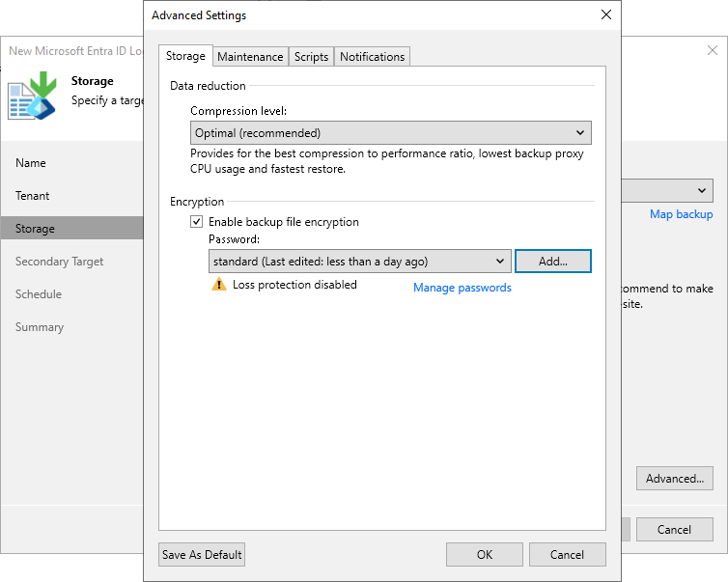The height and width of the screenshot is (582, 728).
Task: Click the Map backup link
Action: coord(681,214)
